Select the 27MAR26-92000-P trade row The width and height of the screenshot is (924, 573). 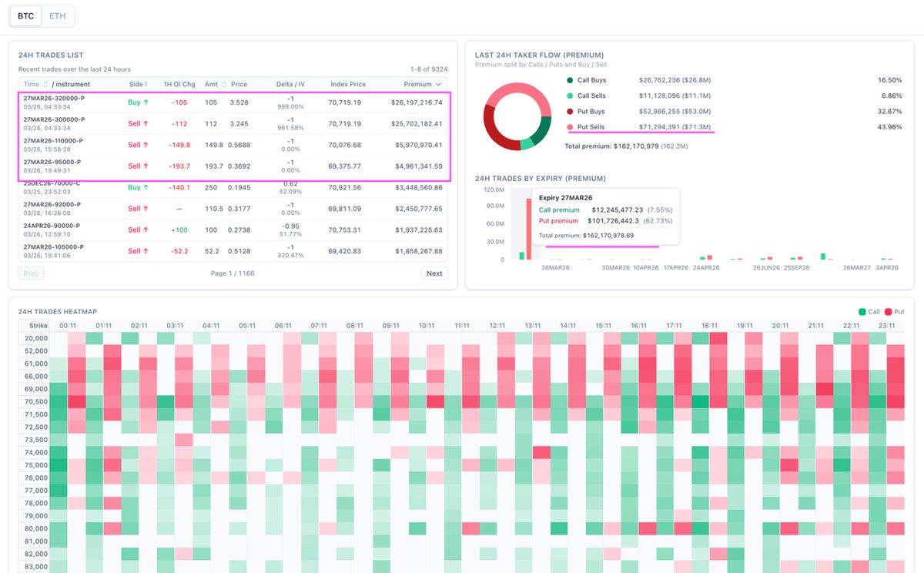(x=233, y=209)
